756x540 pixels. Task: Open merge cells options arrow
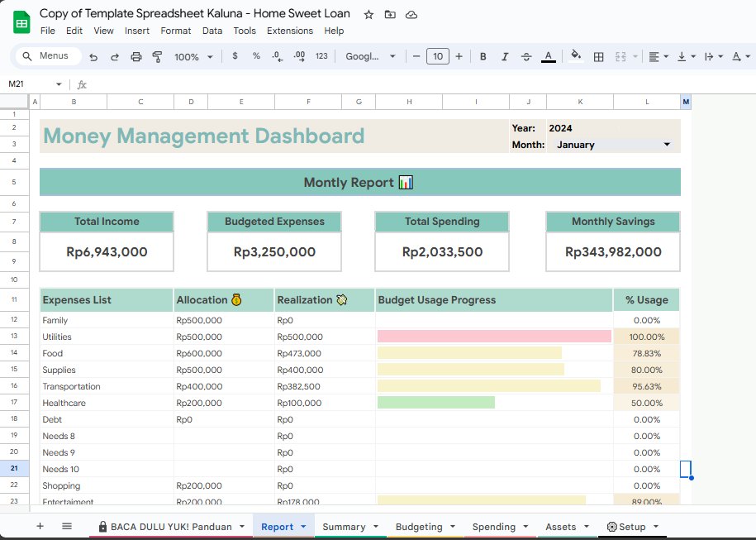pos(635,56)
